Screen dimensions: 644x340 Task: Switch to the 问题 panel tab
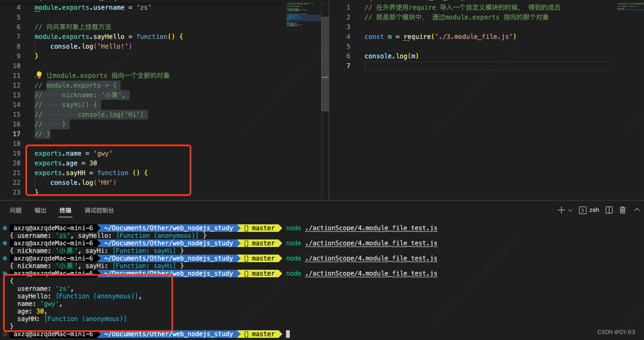(x=16, y=210)
